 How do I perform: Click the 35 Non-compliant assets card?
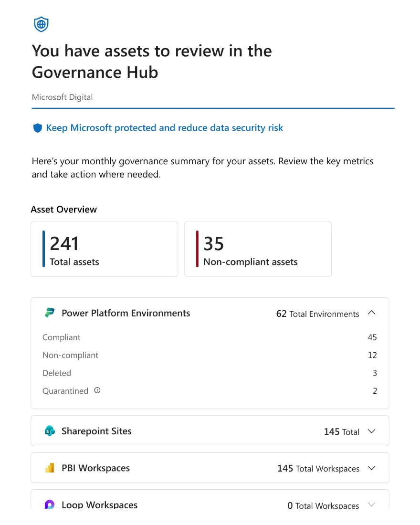click(258, 249)
